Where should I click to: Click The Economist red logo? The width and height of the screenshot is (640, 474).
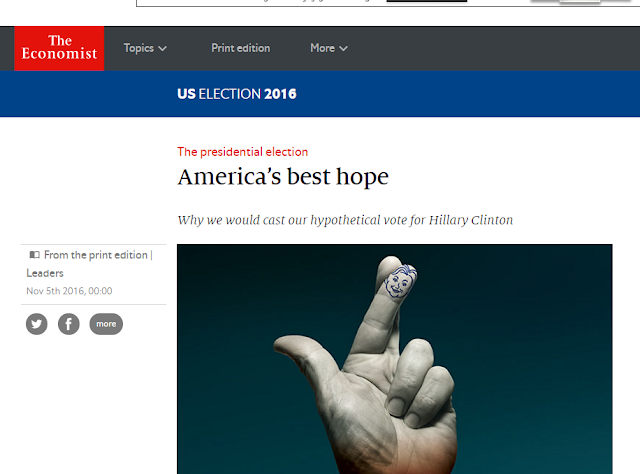[x=59, y=48]
